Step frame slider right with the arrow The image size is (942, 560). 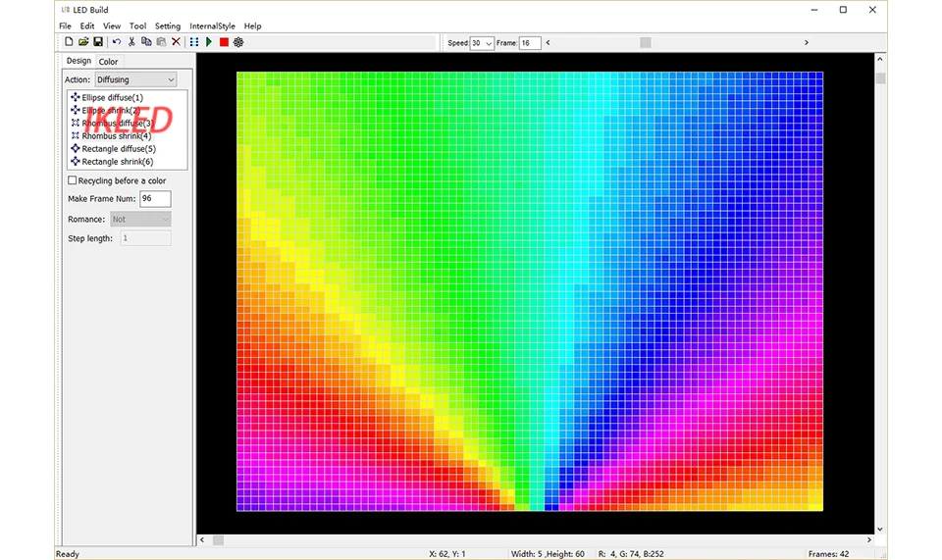pyautogui.click(x=807, y=42)
